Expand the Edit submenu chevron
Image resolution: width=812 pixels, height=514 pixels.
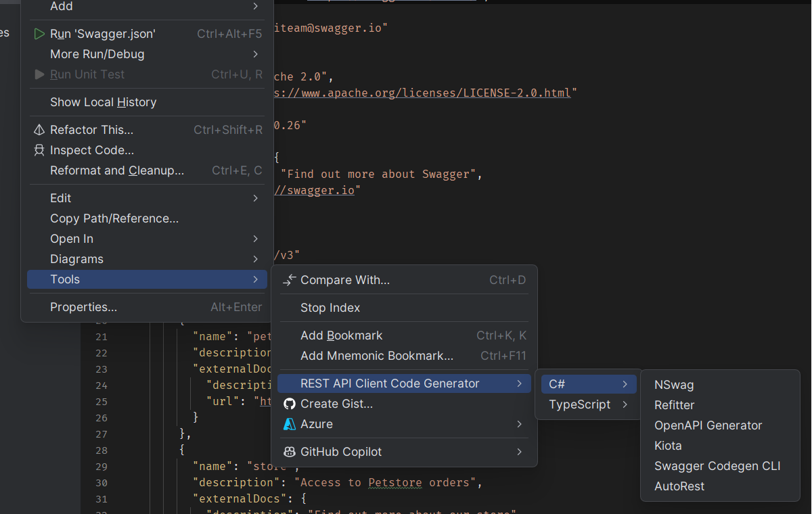click(256, 198)
